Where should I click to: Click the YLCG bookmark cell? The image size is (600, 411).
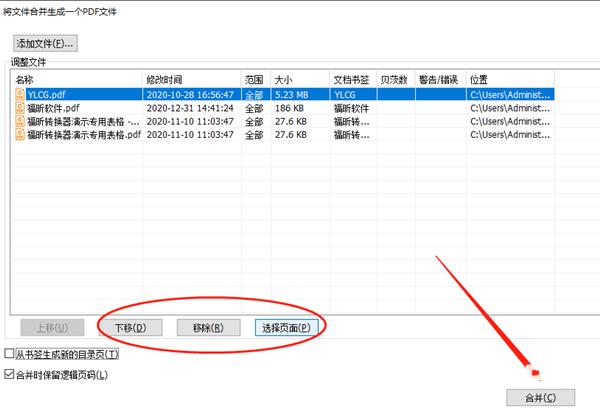click(x=345, y=95)
